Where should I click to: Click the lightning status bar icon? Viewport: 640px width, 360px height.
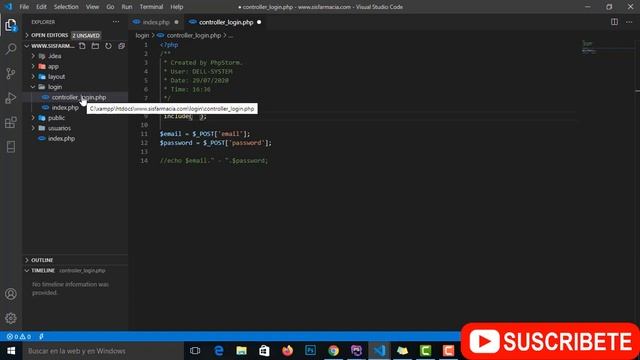(x=41, y=337)
